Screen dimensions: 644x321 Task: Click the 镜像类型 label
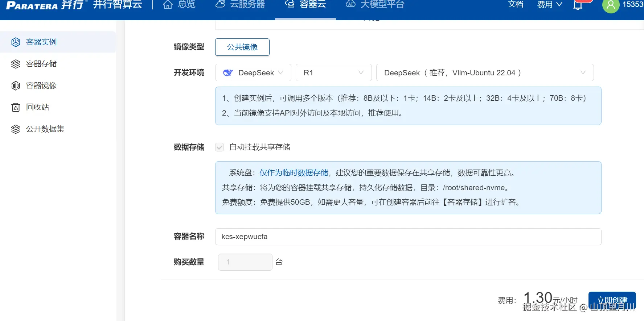point(189,47)
